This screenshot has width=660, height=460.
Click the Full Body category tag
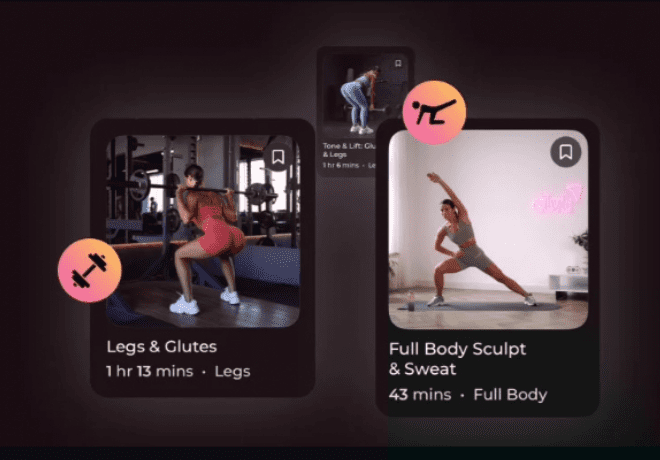tap(510, 395)
